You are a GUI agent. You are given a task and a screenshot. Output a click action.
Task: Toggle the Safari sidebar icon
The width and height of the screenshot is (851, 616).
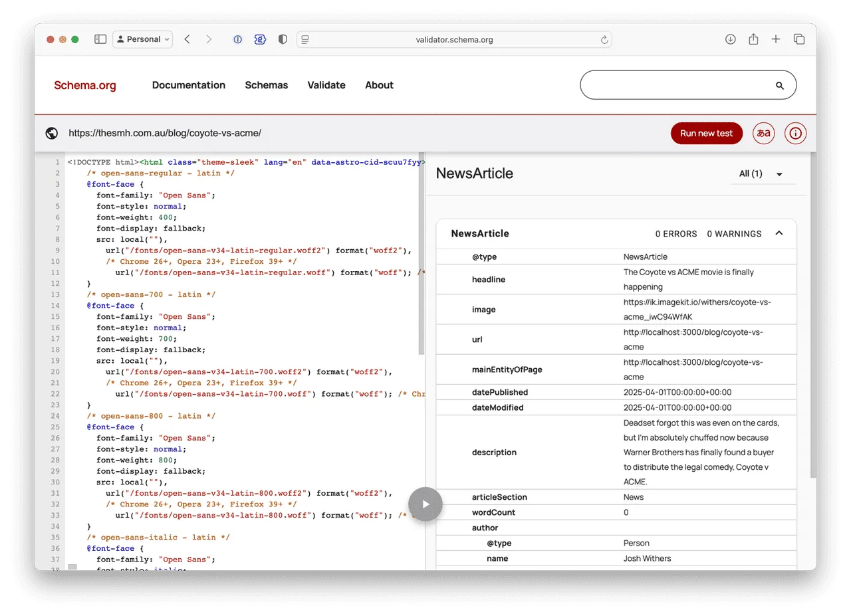(x=100, y=39)
